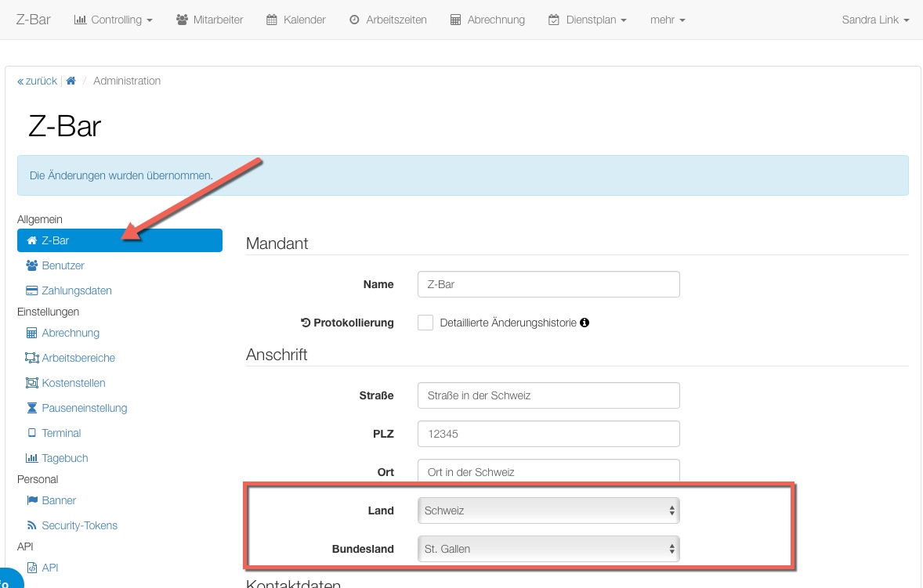
Task: Open the Bundesland dropdown showing St. Gallen
Action: tap(548, 549)
